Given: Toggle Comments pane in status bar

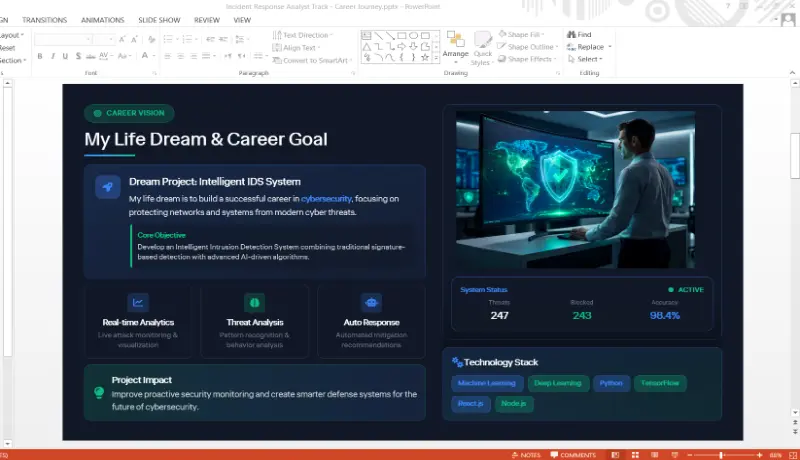Looking at the screenshot, I should click(x=573, y=455).
